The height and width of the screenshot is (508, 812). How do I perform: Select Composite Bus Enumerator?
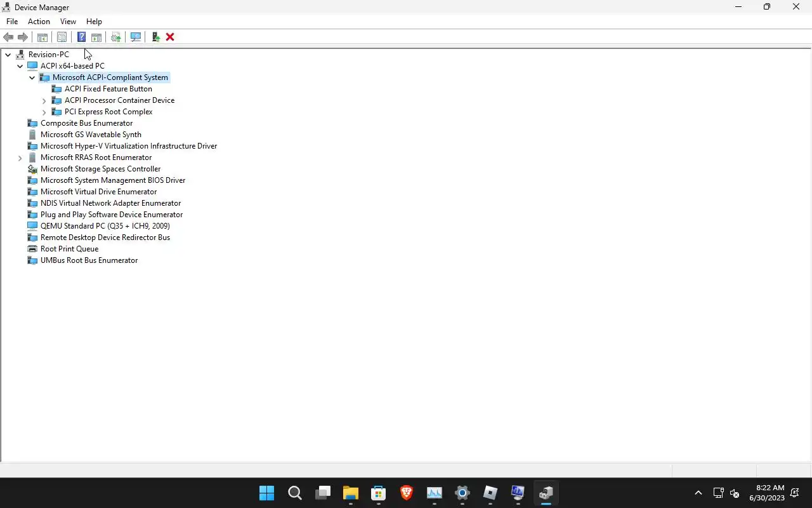pos(86,123)
